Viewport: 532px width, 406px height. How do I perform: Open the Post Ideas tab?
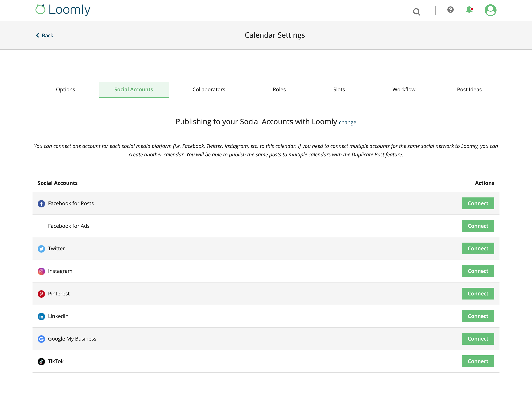pyautogui.click(x=469, y=89)
